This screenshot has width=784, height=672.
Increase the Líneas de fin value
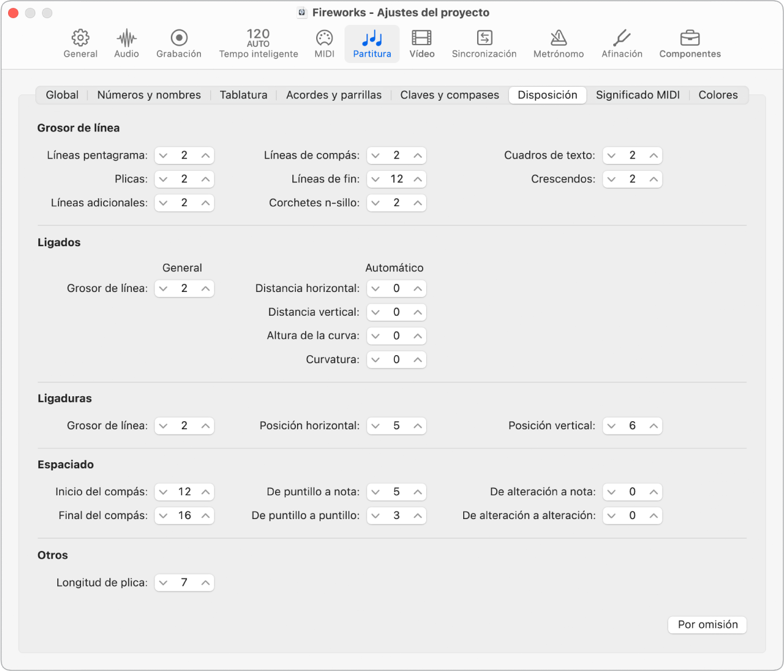[x=417, y=179]
